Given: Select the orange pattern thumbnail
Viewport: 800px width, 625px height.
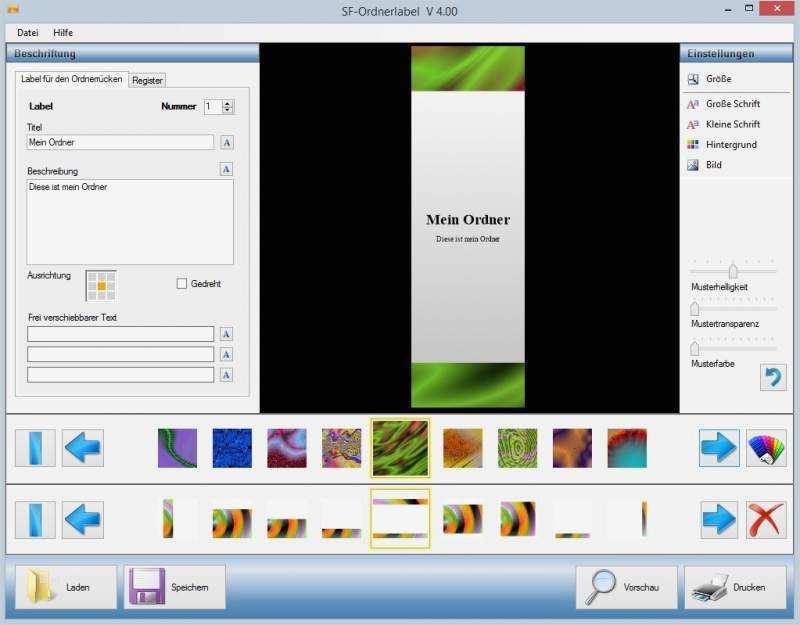Looking at the screenshot, I should [x=463, y=448].
